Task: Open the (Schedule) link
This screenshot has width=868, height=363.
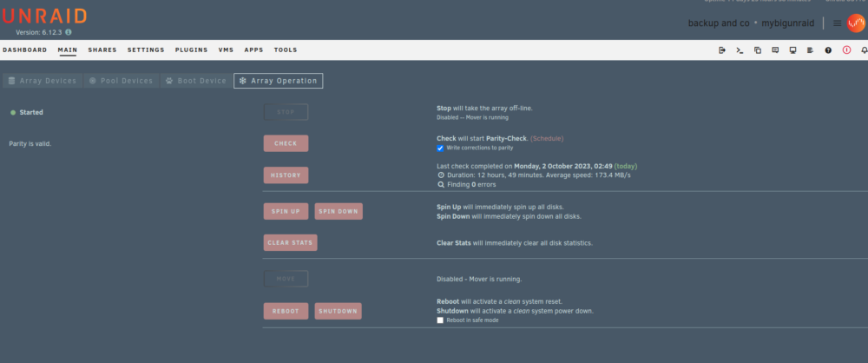Action: 547,139
